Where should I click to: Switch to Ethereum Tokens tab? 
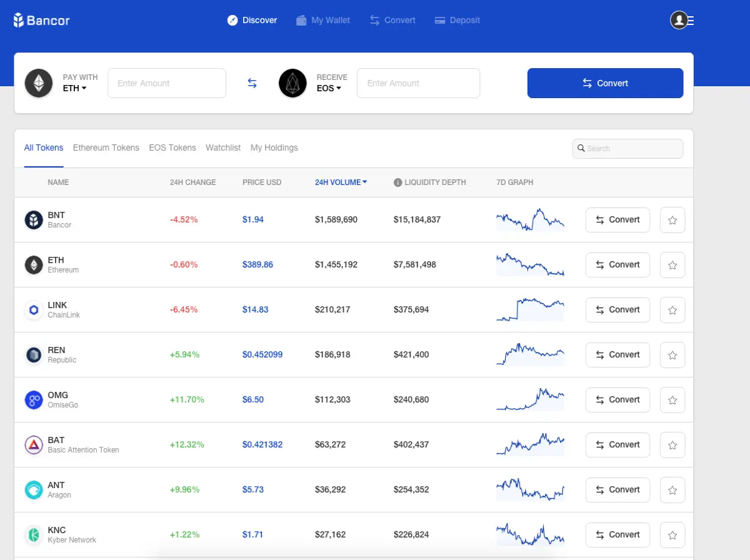click(106, 147)
